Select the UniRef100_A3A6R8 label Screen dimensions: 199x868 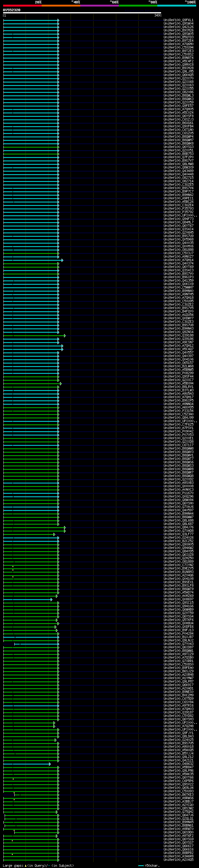pos(178,856)
